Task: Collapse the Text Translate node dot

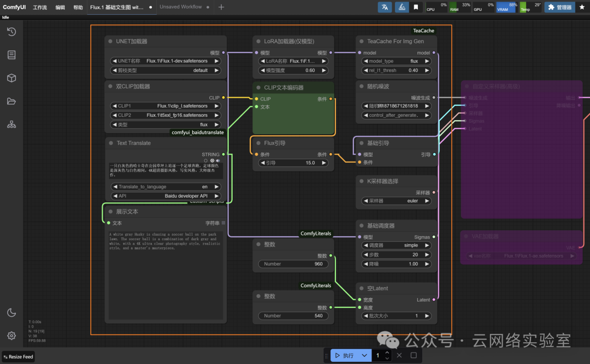Action: [x=110, y=143]
